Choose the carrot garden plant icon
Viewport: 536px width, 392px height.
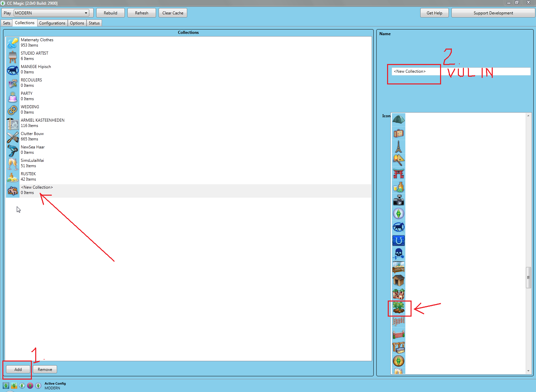tap(398, 307)
